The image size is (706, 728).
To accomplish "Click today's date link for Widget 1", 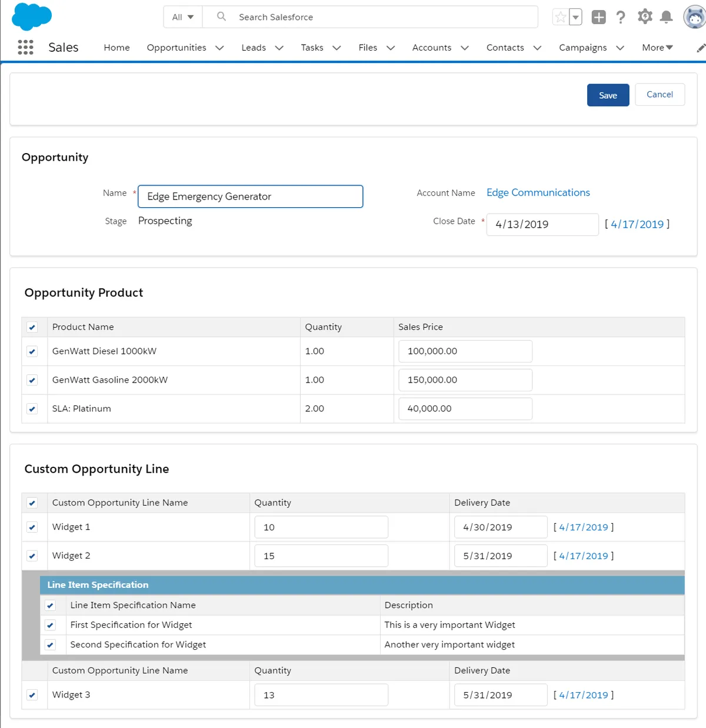I will (584, 527).
